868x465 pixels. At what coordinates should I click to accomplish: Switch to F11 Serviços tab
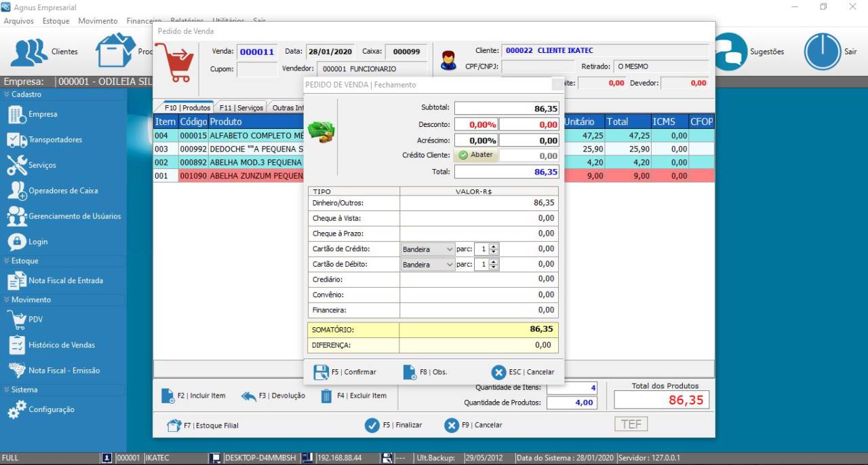click(x=241, y=107)
